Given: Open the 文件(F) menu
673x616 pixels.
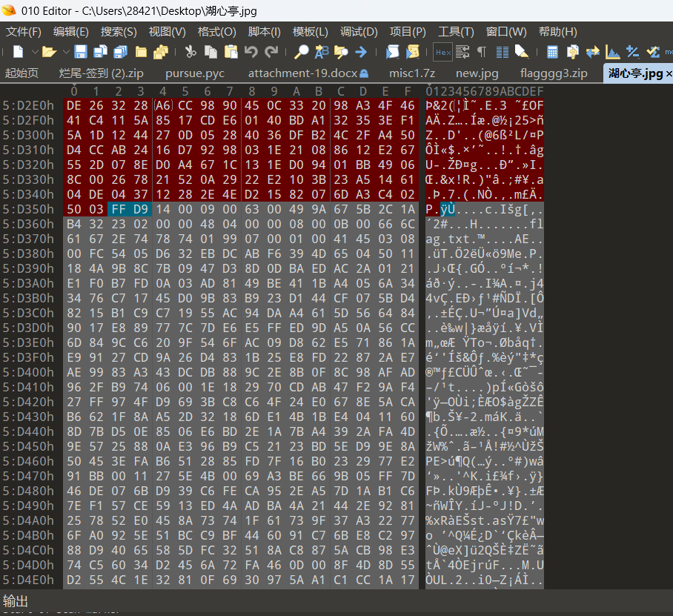Looking at the screenshot, I should pos(24,32).
